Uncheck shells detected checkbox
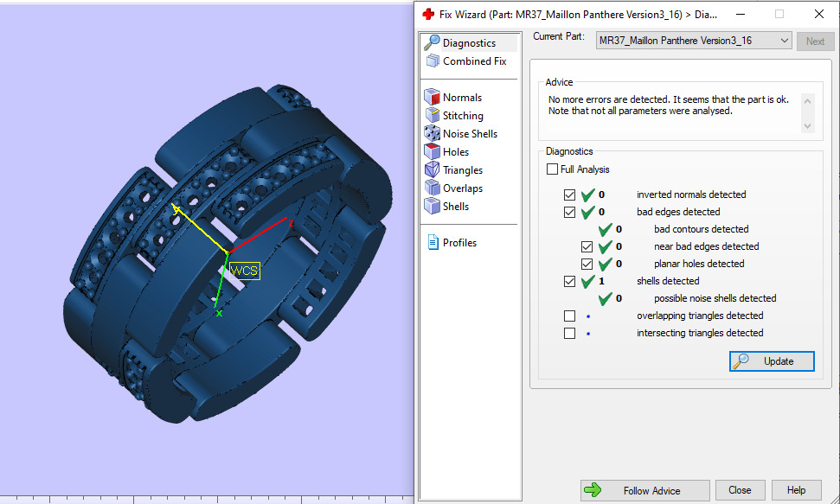 point(569,281)
